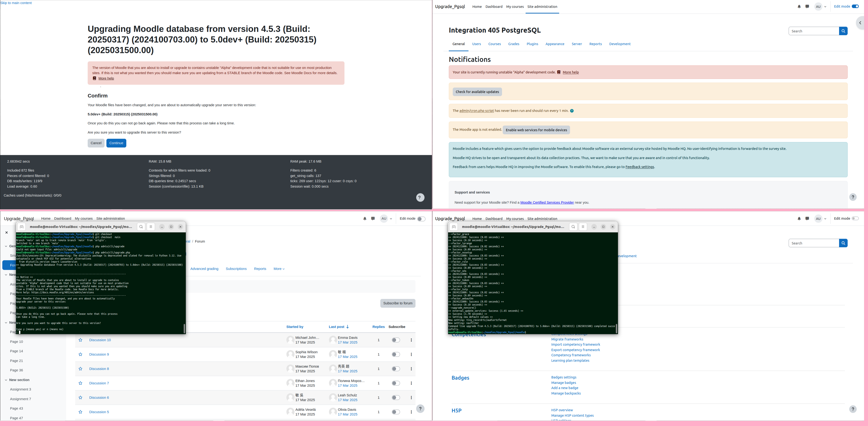
Task: Open the hamburger menu in the terminal showing factor_grace output
Action: tap(583, 227)
